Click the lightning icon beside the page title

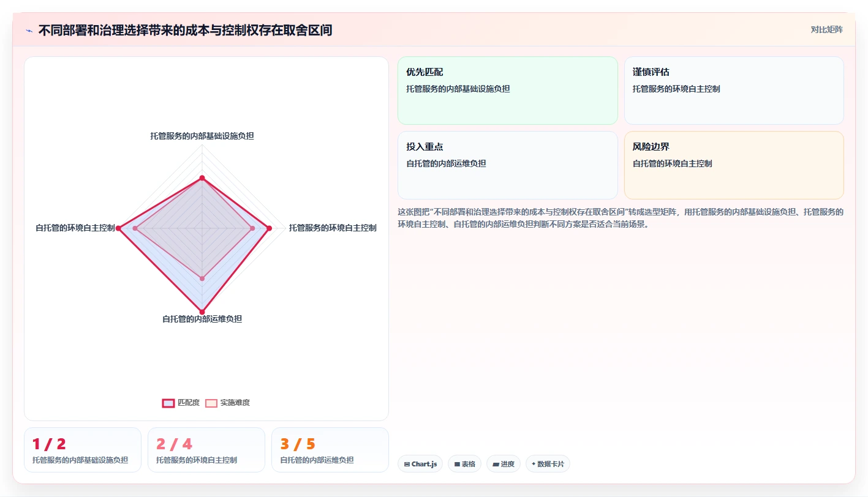[x=29, y=30]
